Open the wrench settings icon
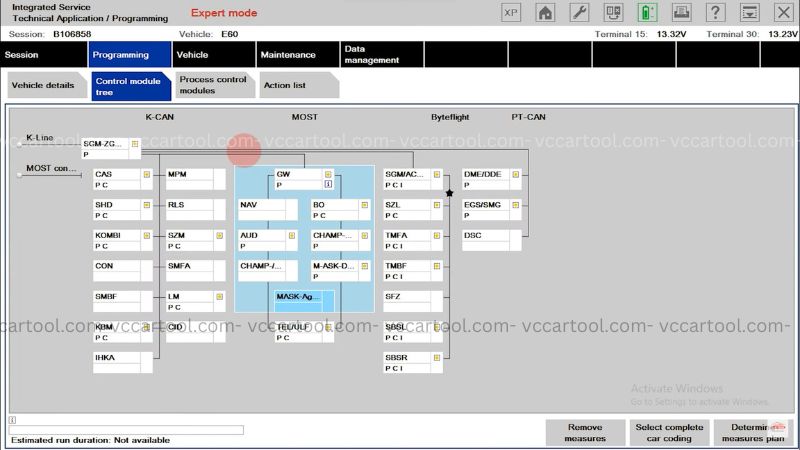The width and height of the screenshot is (800, 450). pos(579,13)
